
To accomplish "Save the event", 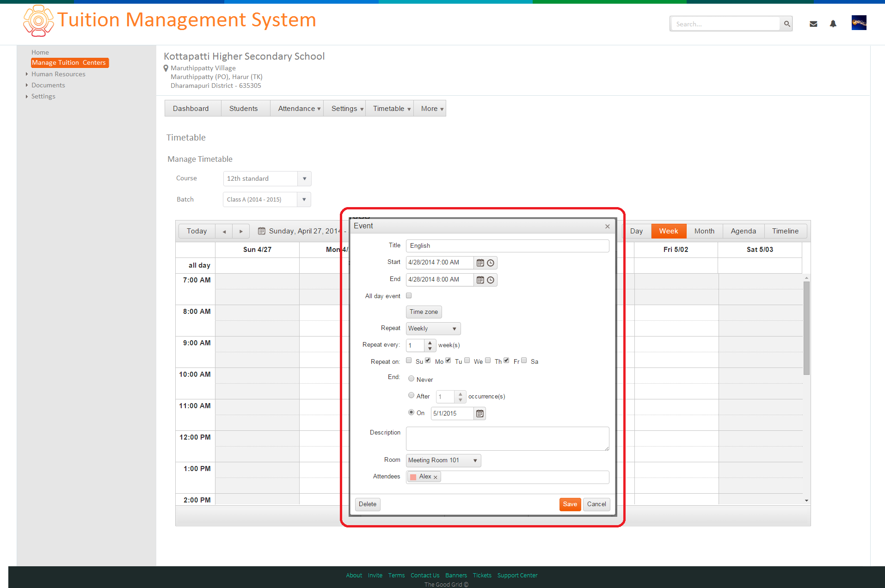I will tap(570, 504).
